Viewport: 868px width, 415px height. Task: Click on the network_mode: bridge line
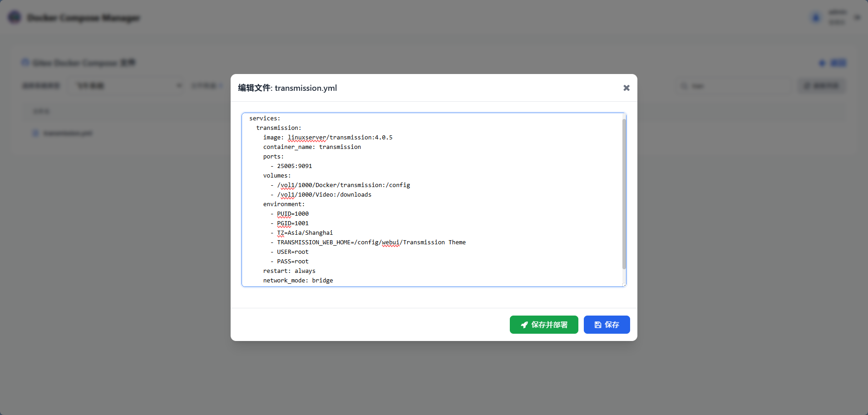point(298,281)
